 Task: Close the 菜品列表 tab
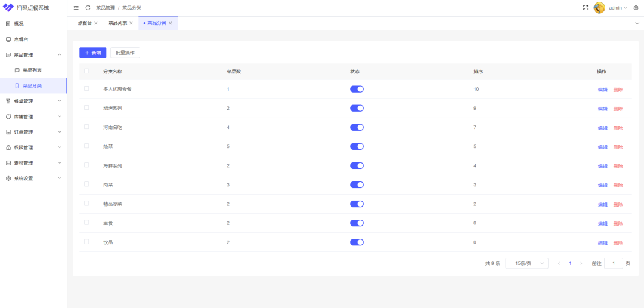pyautogui.click(x=131, y=23)
